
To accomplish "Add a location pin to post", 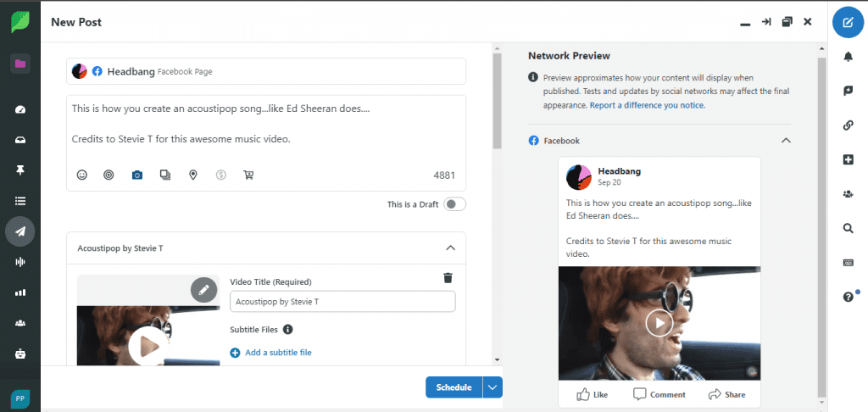I will [193, 175].
